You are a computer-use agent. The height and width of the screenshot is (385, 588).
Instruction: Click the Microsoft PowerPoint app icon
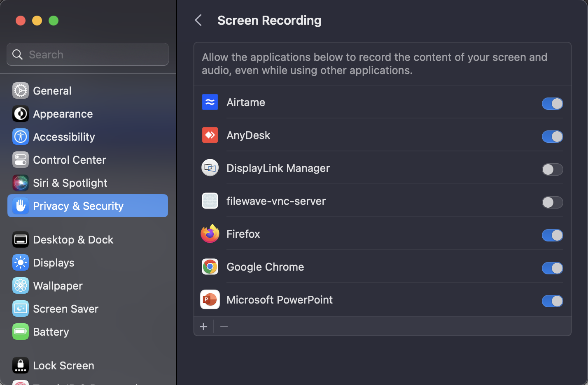210,299
